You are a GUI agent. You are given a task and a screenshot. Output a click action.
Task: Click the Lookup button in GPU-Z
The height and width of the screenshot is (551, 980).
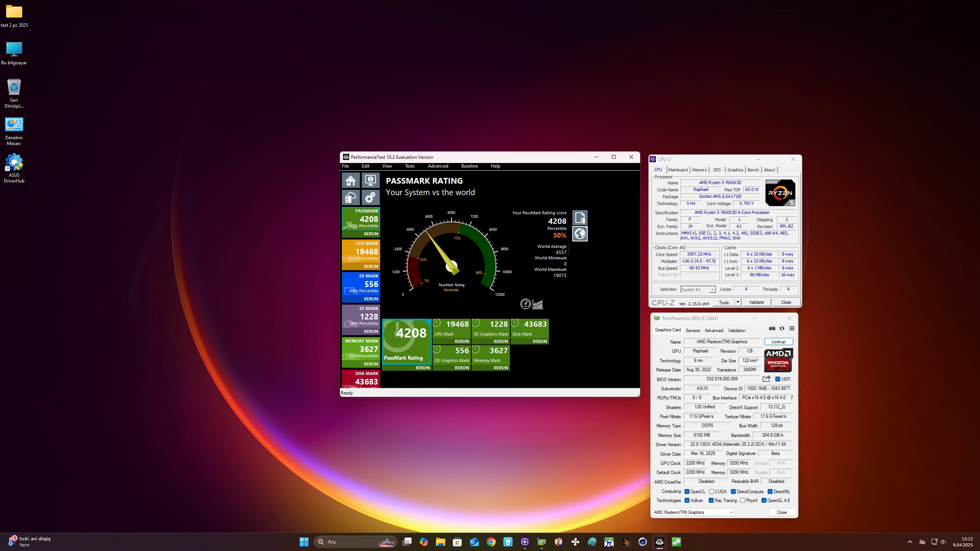pos(779,342)
